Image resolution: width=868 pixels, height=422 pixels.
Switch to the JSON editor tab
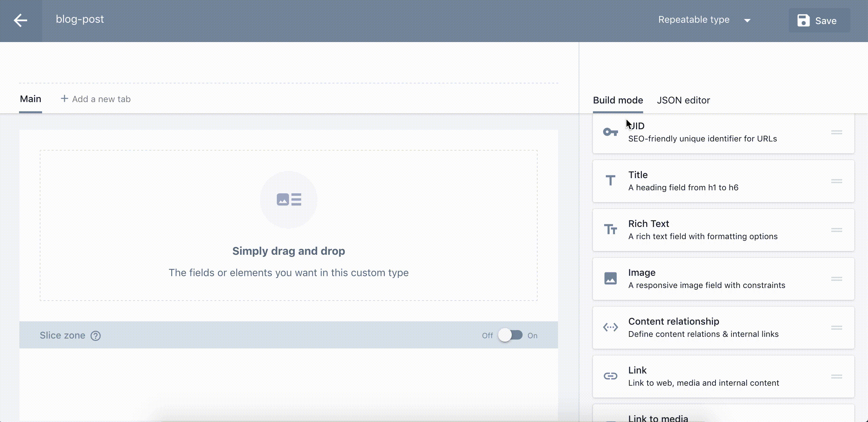point(683,100)
